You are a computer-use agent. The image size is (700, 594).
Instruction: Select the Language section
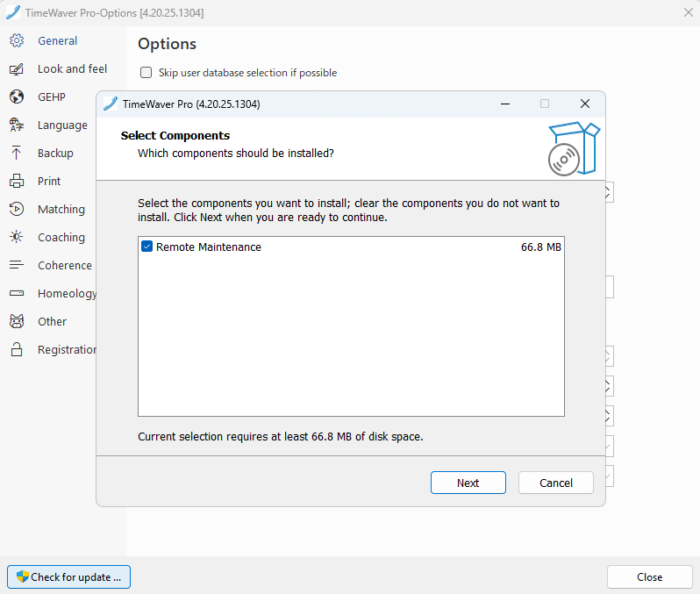pyautogui.click(x=62, y=125)
